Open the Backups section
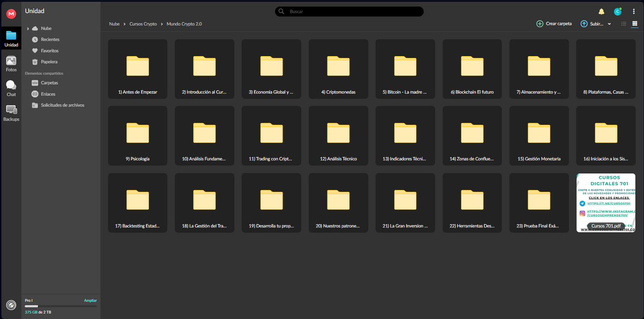Screen dimensions: 644x319 (11, 113)
